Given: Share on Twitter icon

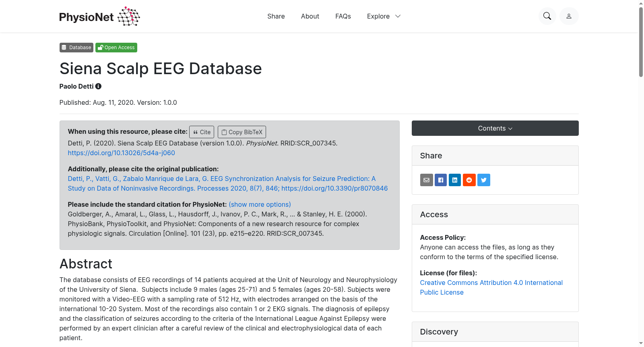Looking at the screenshot, I should tap(484, 180).
